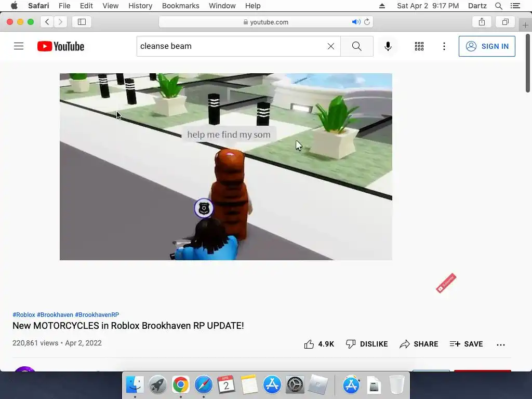
Task: Go forward in Safari
Action: coord(60,22)
